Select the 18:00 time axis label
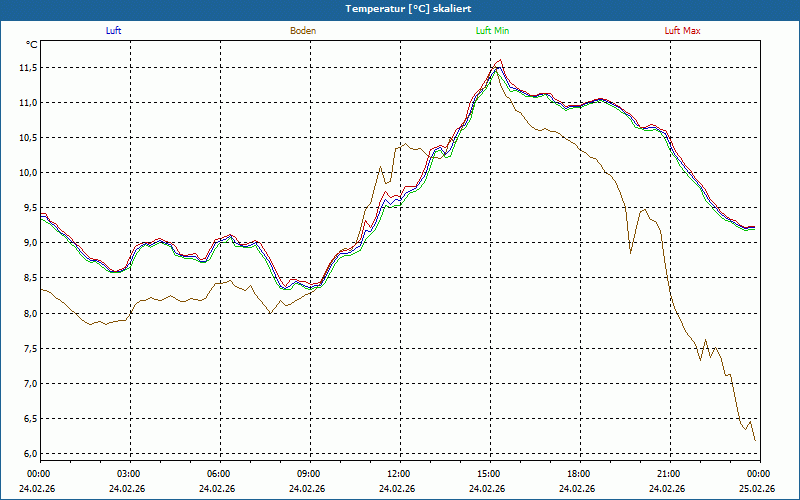Viewport: 800px width, 500px height. [578, 473]
